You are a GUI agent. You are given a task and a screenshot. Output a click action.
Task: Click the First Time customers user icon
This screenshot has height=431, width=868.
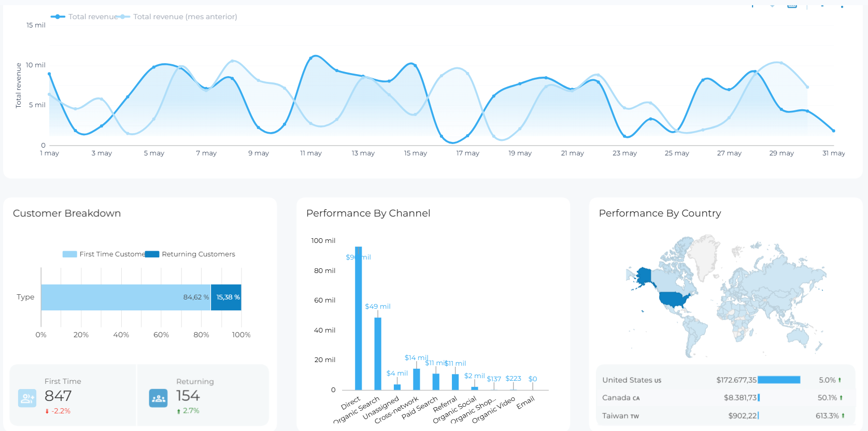[27, 398]
